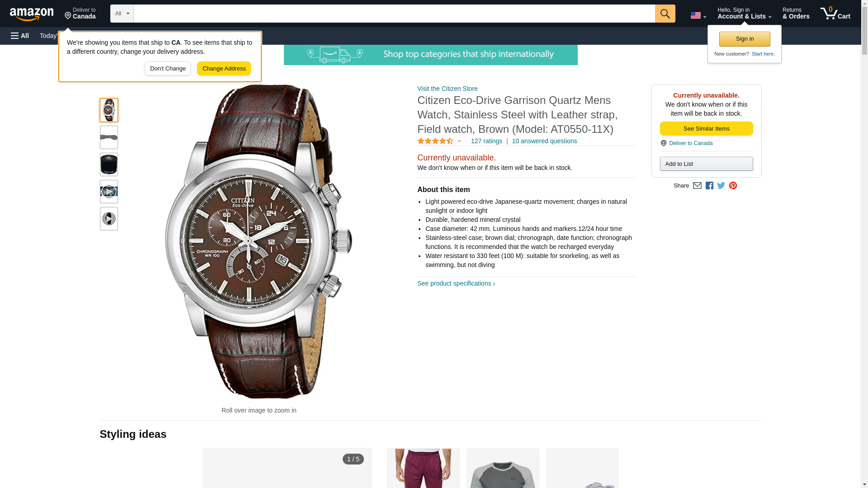868x488 pixels.
Task: Open the 127 ratings link
Action: pos(486,141)
